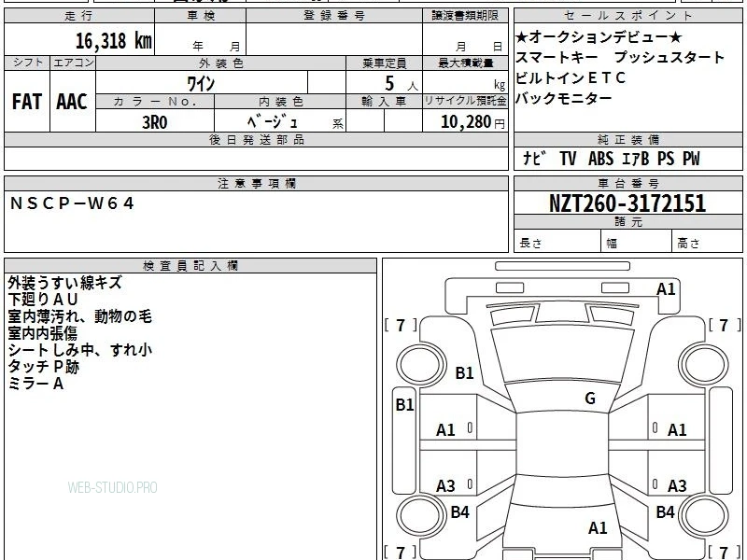
Task: Click the 検査員記入欄 header
Action: pos(190,266)
